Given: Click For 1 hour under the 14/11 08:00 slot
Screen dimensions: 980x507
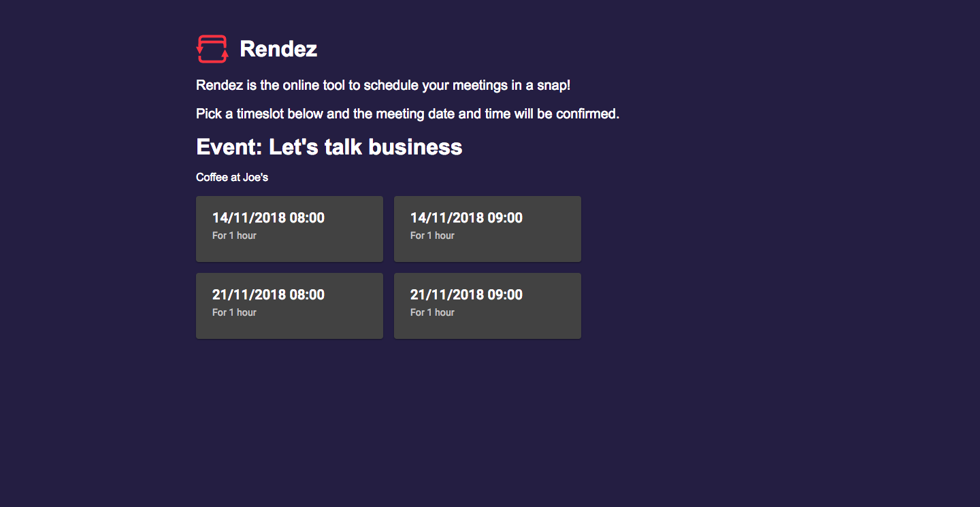Looking at the screenshot, I should pos(234,235).
